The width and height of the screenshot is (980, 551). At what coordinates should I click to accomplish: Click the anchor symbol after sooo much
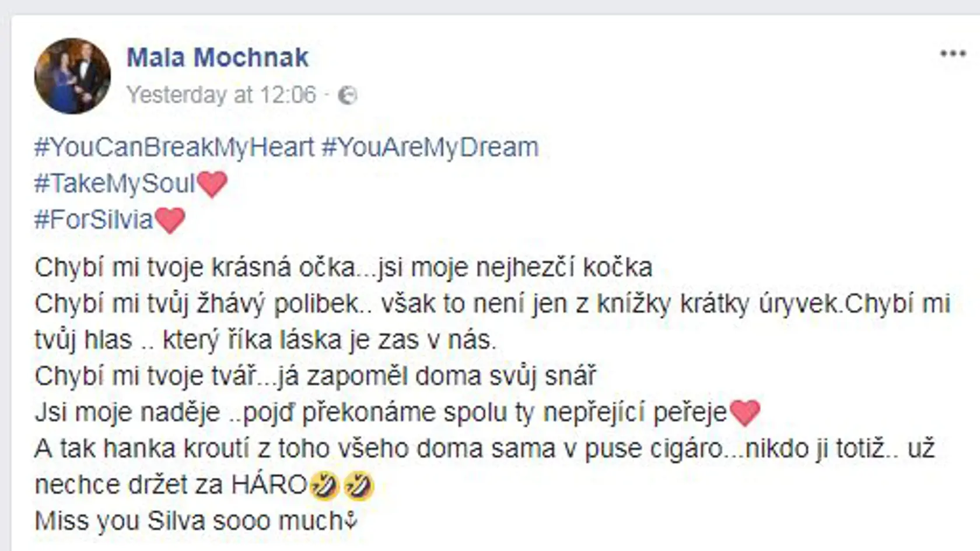pyautogui.click(x=351, y=521)
